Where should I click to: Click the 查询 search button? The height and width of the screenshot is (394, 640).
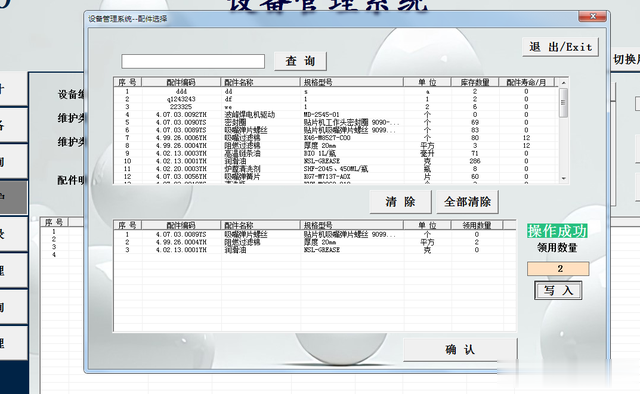(300, 61)
